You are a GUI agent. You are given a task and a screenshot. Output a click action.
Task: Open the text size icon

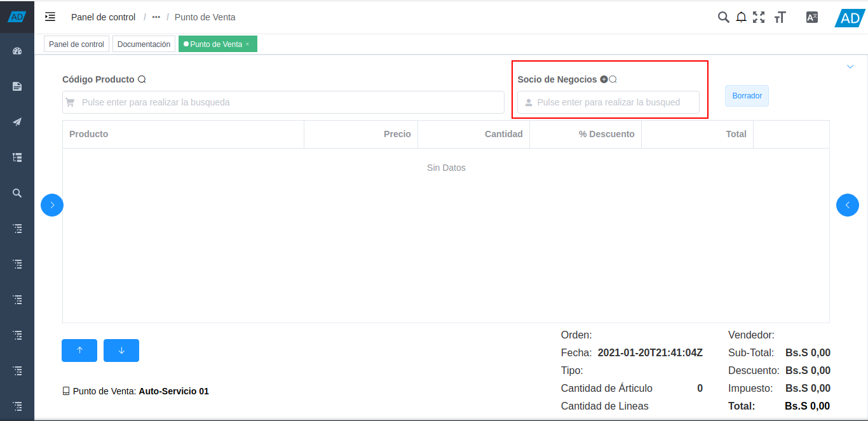[x=780, y=17]
